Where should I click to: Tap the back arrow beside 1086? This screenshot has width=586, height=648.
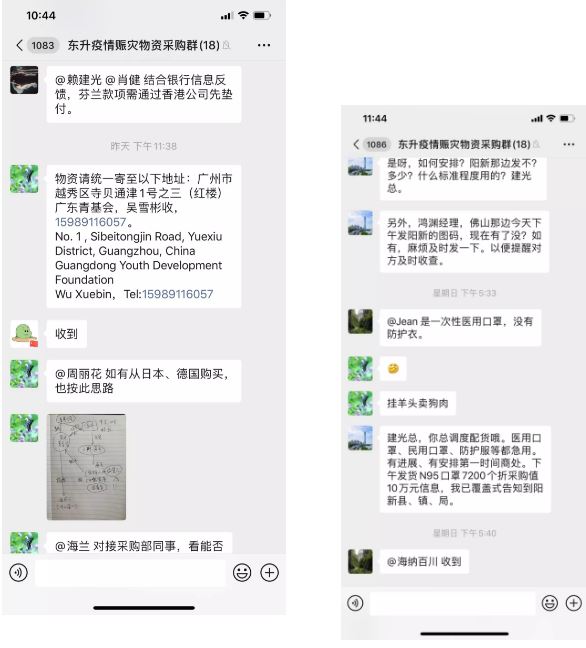[356, 144]
